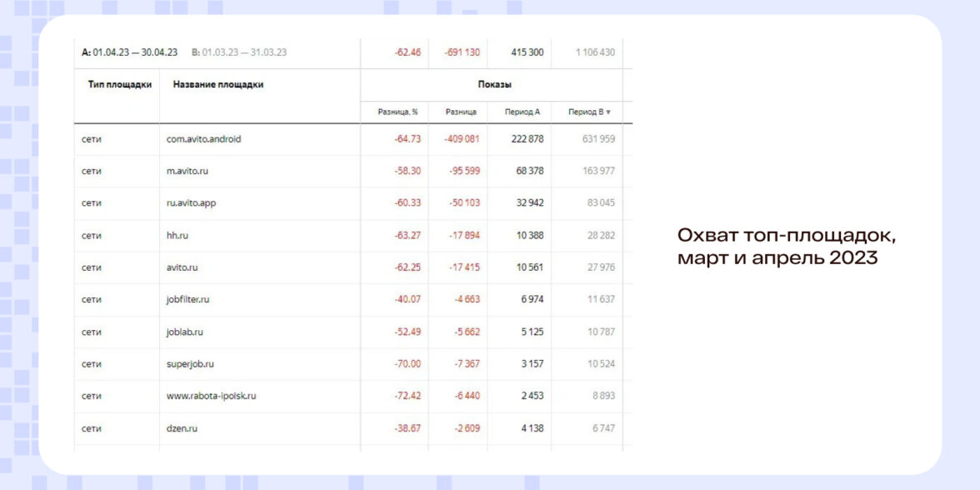Click the Разница column header
The height and width of the screenshot is (490, 980).
click(x=461, y=112)
